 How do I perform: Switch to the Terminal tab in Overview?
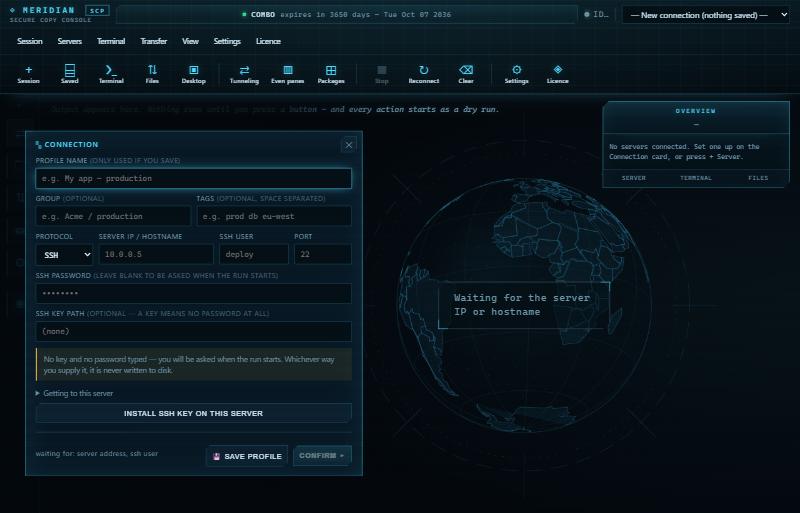695,178
